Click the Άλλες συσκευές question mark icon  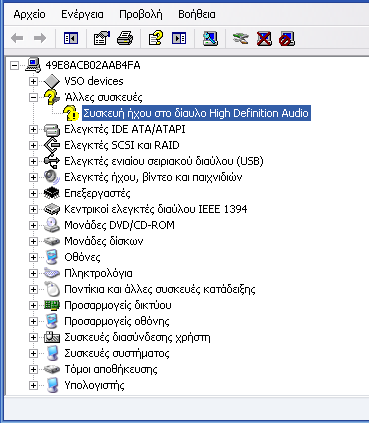tap(52, 97)
